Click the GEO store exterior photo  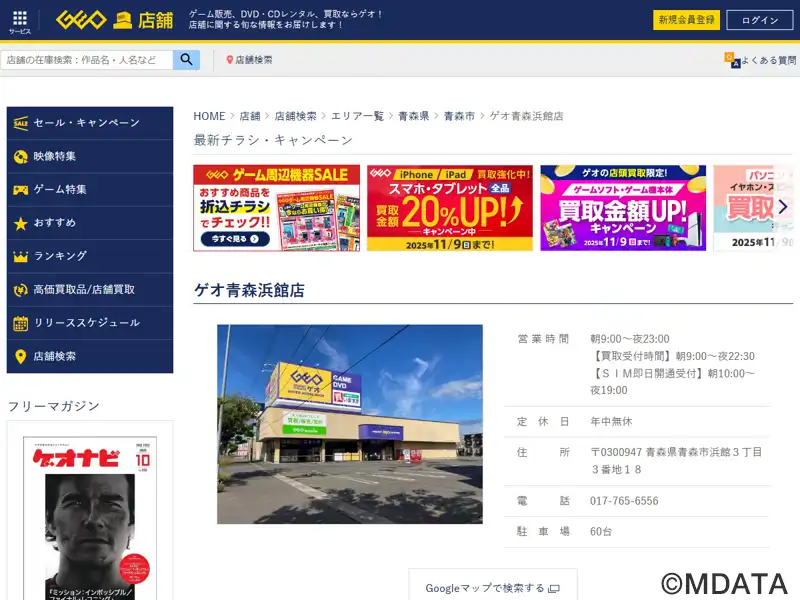[x=350, y=424]
